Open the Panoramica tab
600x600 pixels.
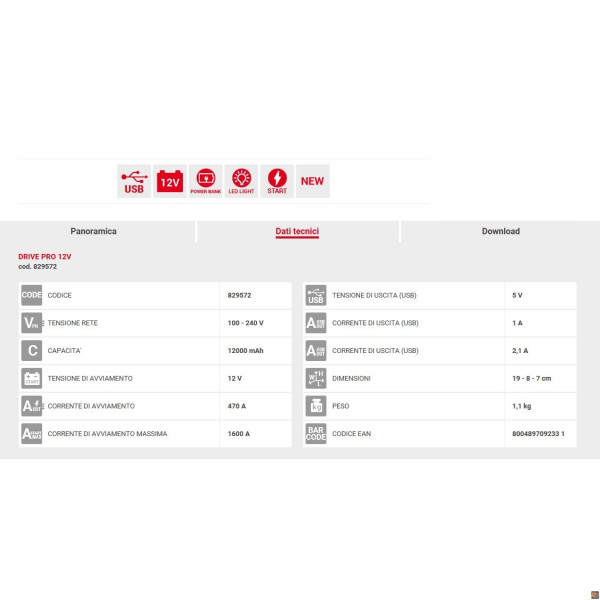[x=93, y=231]
